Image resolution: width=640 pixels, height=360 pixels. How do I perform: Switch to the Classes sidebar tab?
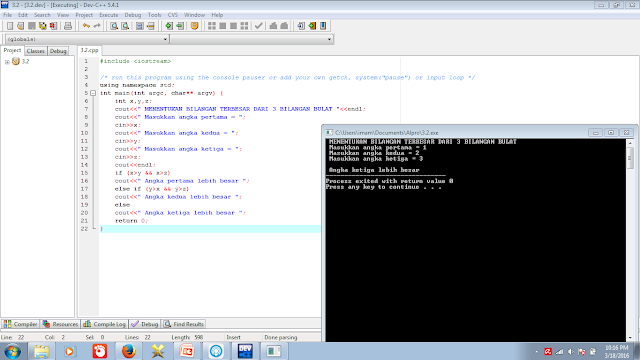[36, 51]
